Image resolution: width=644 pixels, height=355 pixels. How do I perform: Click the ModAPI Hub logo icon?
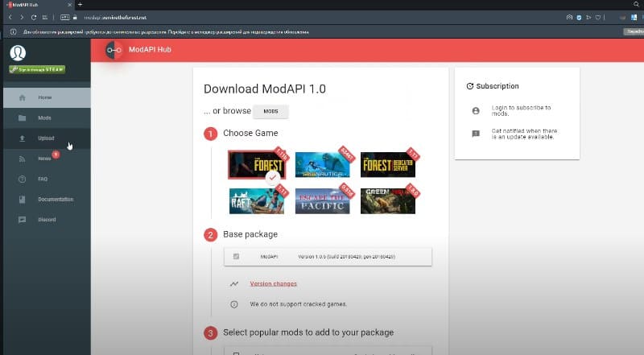pos(114,50)
